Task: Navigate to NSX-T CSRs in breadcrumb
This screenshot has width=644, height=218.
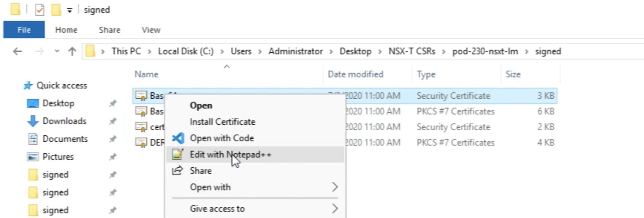Action: [x=412, y=51]
